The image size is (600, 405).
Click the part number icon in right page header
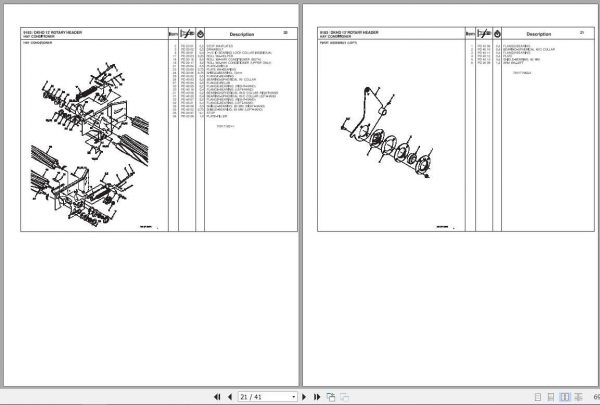(484, 34)
